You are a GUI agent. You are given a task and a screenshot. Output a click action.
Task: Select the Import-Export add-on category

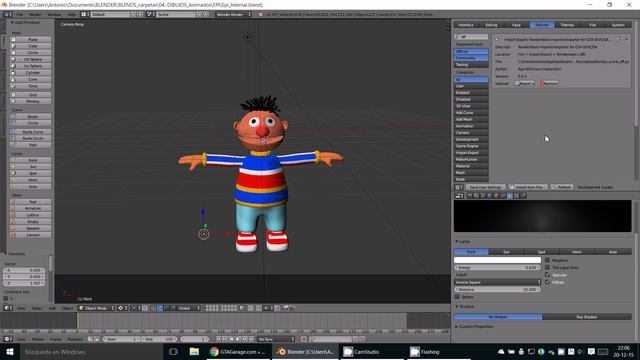471,153
